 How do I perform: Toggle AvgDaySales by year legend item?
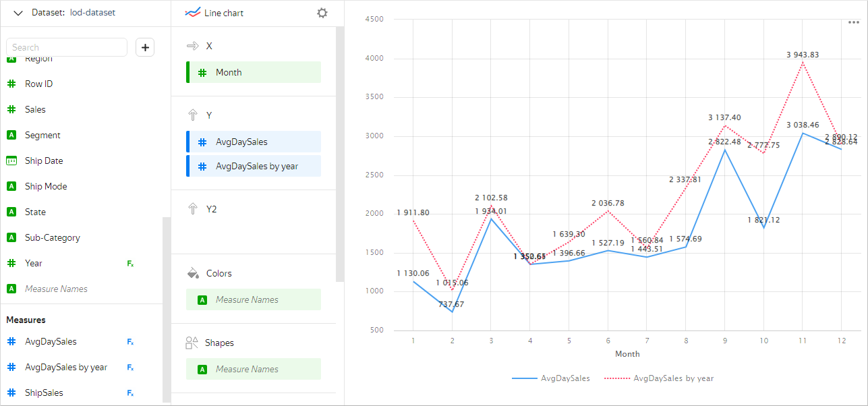coord(658,378)
